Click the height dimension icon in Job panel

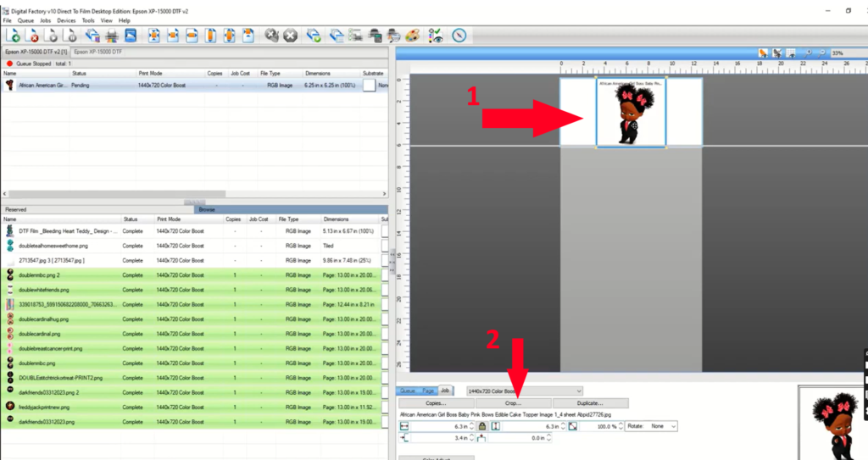[495, 426]
